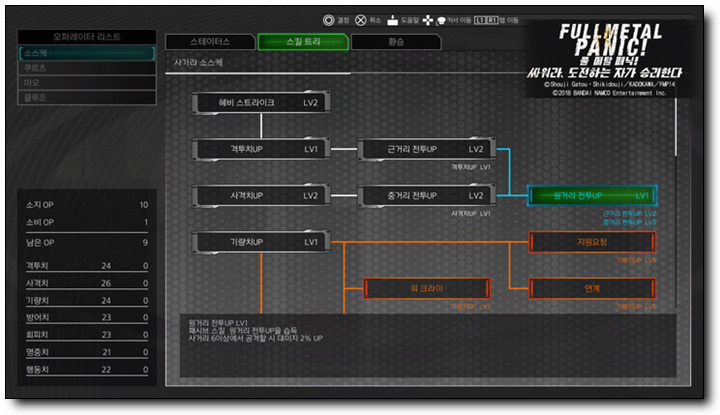Image resolution: width=720 pixels, height=415 pixels.
Task: Click the 격투치 24 stat row
Action: click(x=87, y=266)
